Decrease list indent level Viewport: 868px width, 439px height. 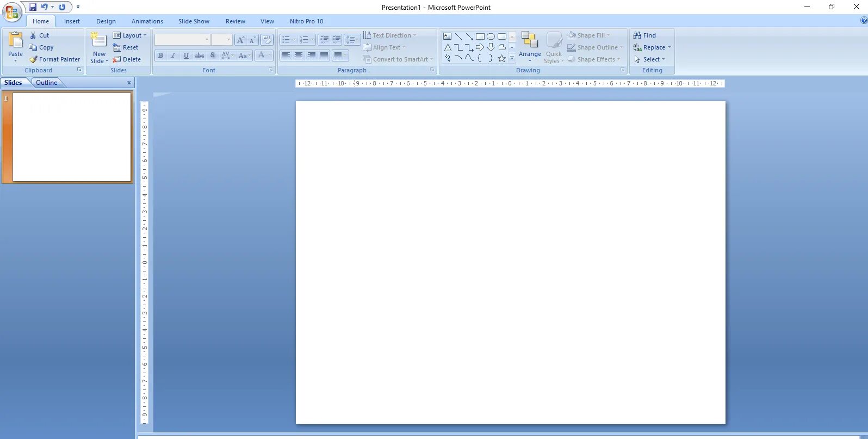[x=324, y=40]
